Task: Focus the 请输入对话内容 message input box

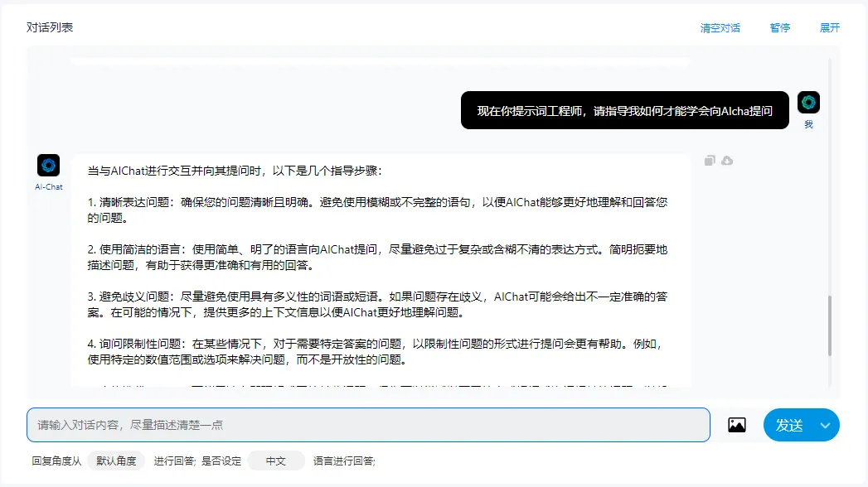Action: pyautogui.click(x=368, y=425)
